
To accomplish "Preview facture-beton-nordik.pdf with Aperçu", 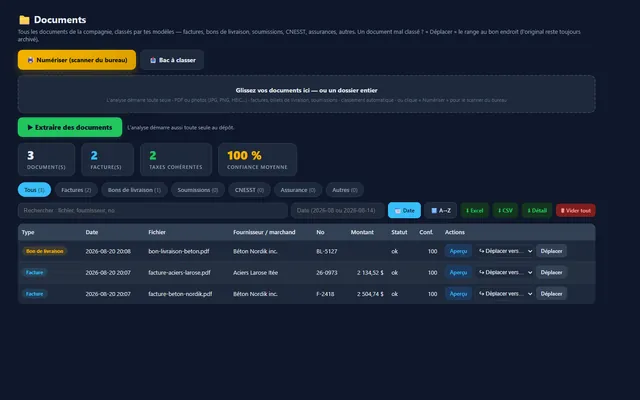I will (458, 293).
